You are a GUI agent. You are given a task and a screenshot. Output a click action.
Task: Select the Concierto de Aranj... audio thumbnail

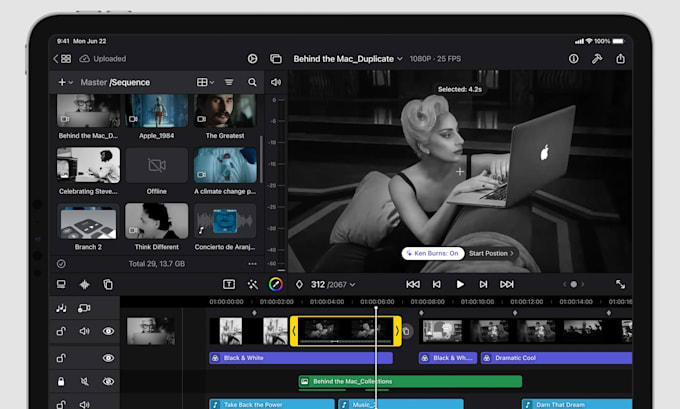coord(225,221)
